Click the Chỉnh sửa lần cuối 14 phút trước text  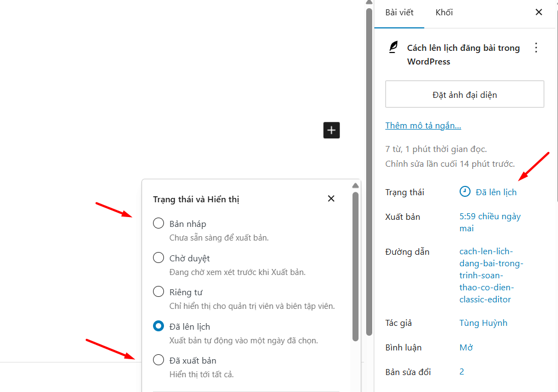click(x=450, y=164)
